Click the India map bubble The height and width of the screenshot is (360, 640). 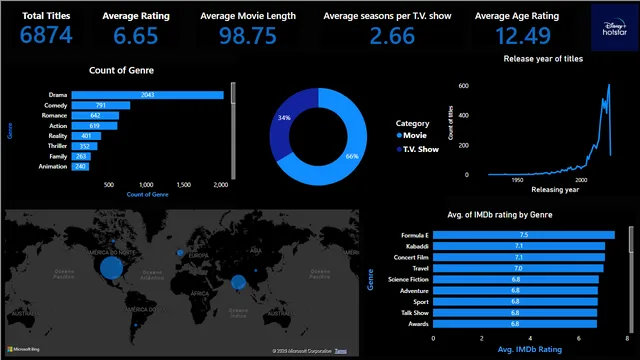(x=238, y=282)
